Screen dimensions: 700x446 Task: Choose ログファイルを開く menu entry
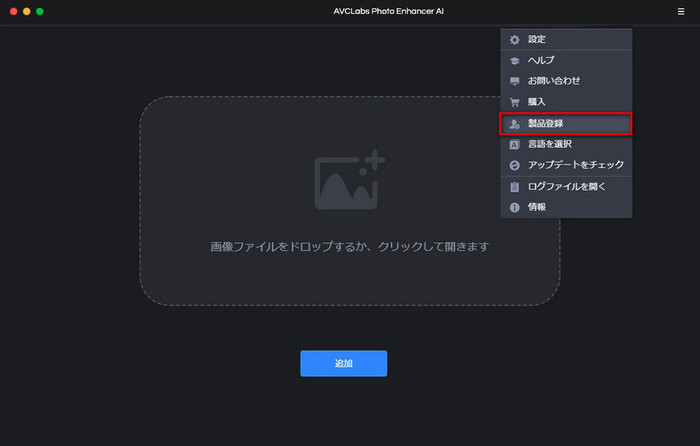point(566,186)
